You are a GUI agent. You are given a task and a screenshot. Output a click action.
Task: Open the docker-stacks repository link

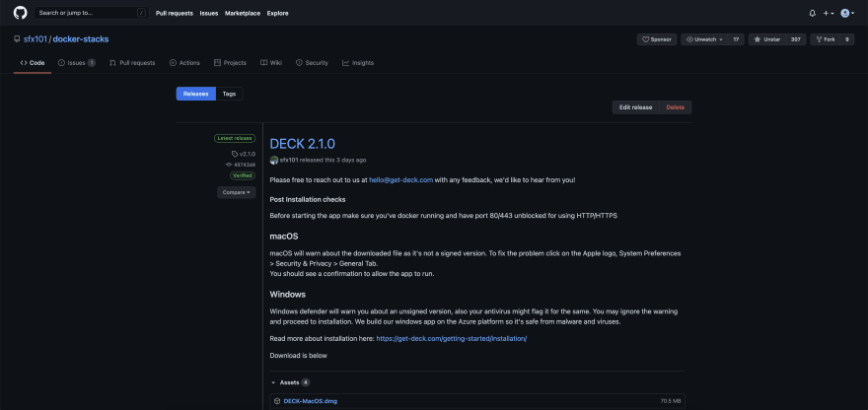click(81, 39)
